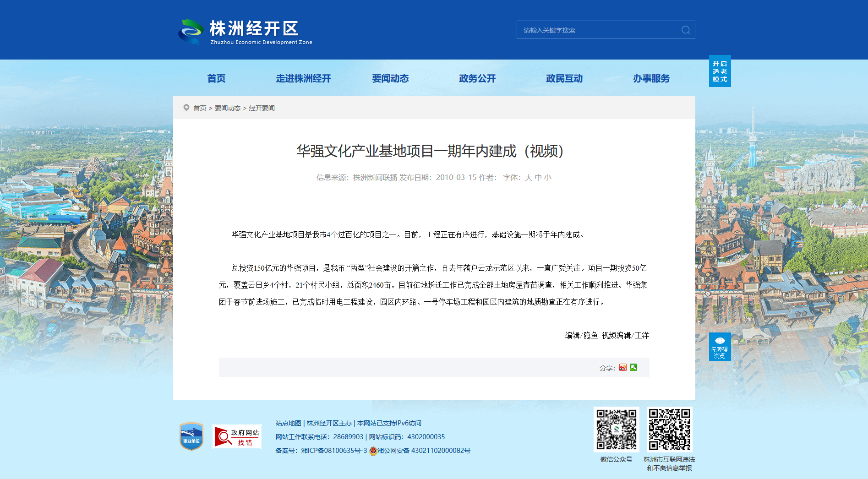This screenshot has width=868, height=479.
Task: Click the 微信公众号 QR code
Action: 616,430
